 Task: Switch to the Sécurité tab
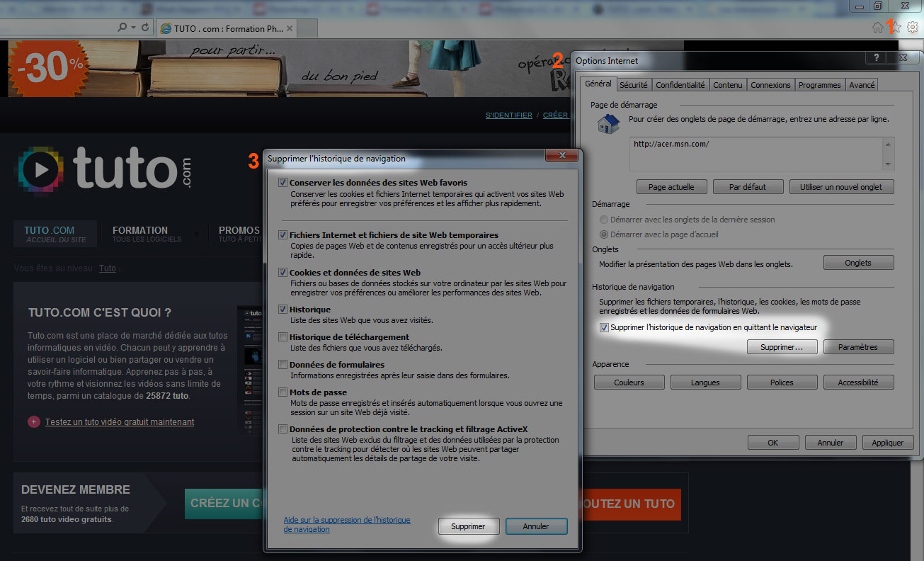click(633, 85)
